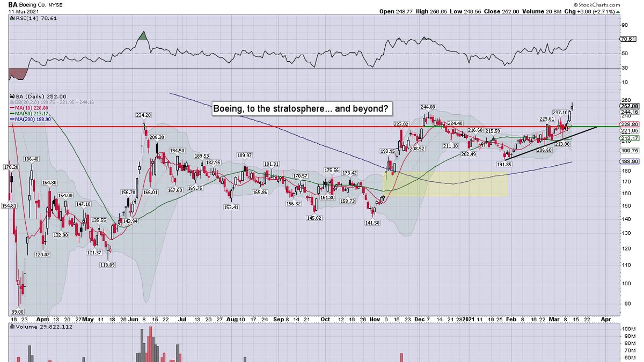The width and height of the screenshot is (644, 362).
Task: Click the 223.02 November price label
Action: 400,124
